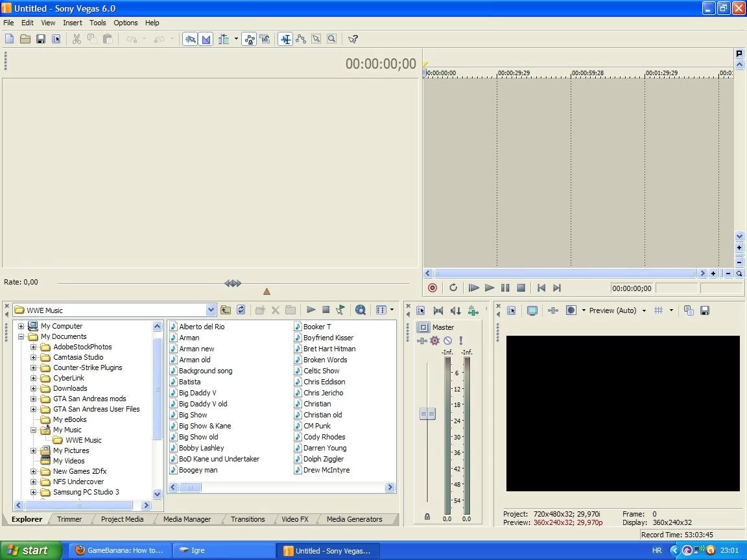Go to end of the timeline
The width and height of the screenshot is (747, 560).
point(557,288)
